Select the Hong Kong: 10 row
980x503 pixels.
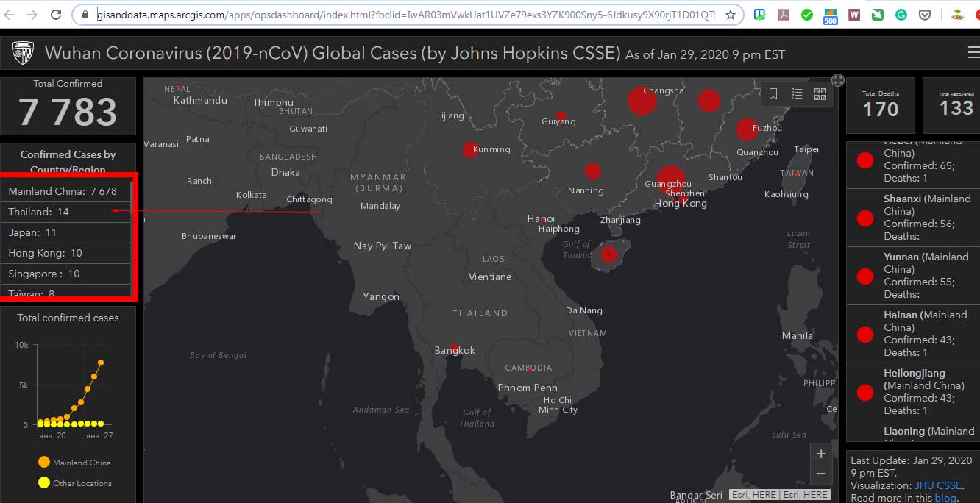[x=66, y=253]
